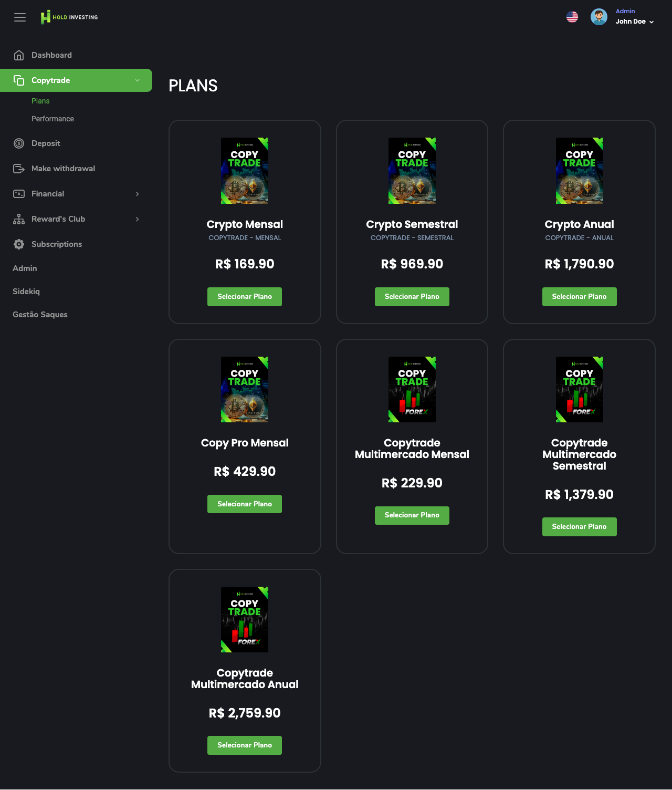672x790 pixels.
Task: Click the Copytrade Multimercado Anual cover image
Action: pos(245,619)
